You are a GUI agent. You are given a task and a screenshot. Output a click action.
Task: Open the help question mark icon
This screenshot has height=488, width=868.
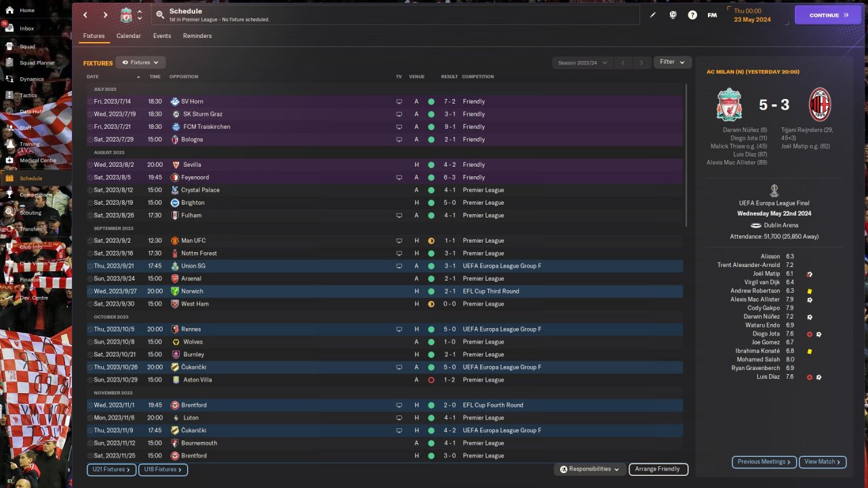click(x=692, y=15)
